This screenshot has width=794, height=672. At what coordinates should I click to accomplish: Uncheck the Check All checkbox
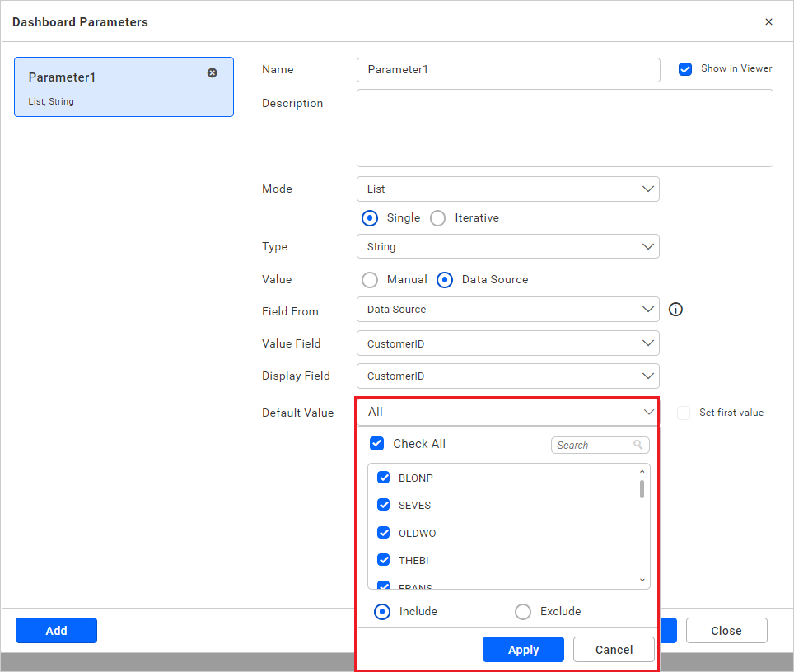[377, 444]
